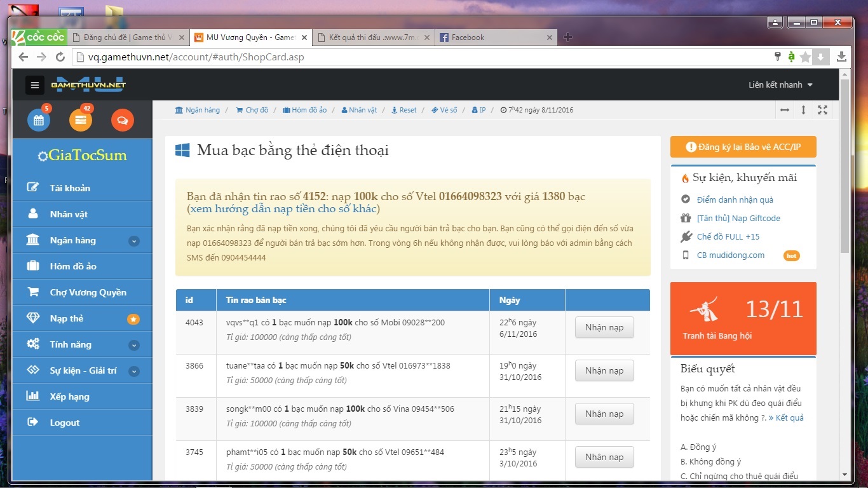Click the red chat bubbles icon
The image size is (868, 488).
[123, 120]
